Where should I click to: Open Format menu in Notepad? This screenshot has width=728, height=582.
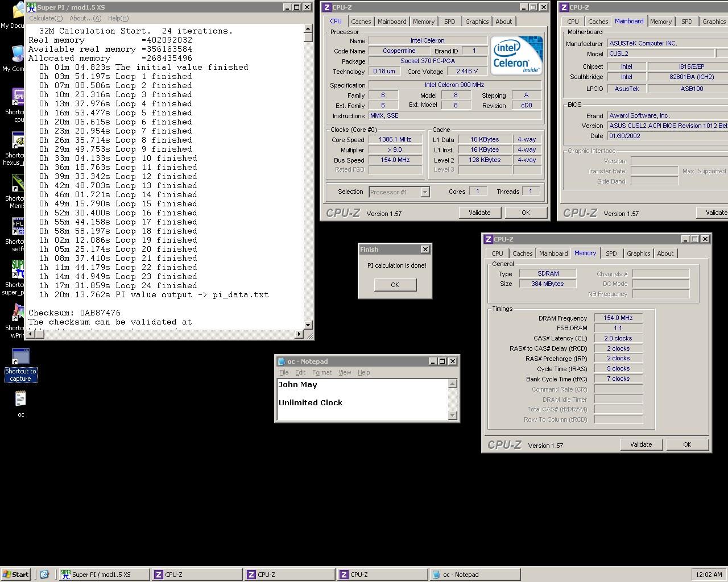(x=321, y=372)
